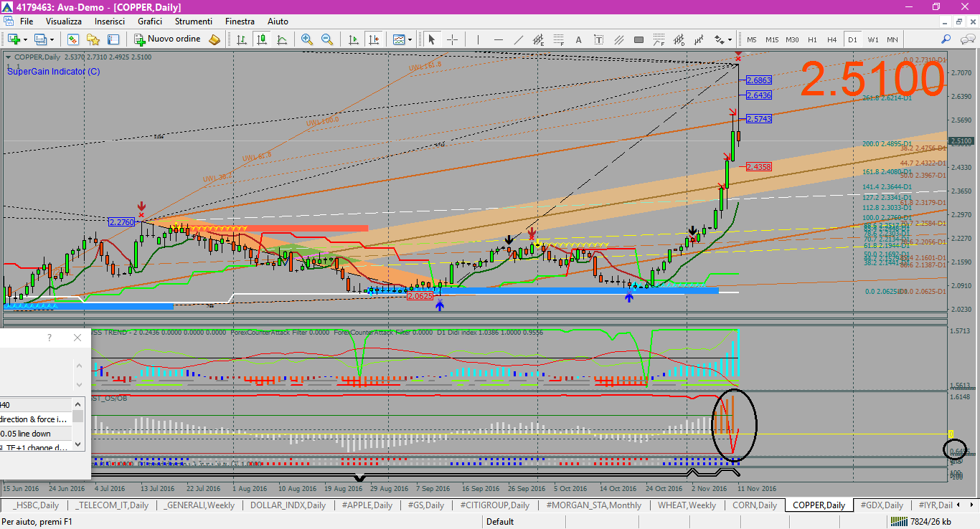Toggle the Terminal panel icon
The width and height of the screenshot is (980, 529).
coord(113,39)
